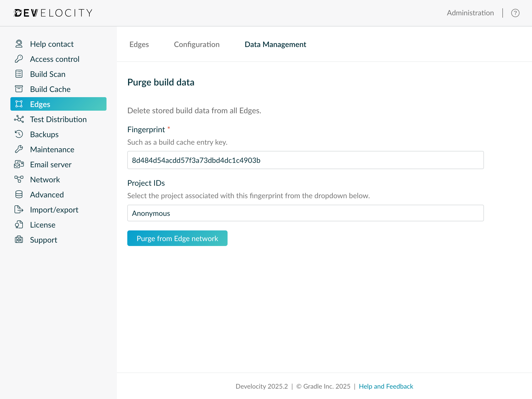The width and height of the screenshot is (532, 399).
Task: Click Purge from Edge network
Action: [177, 238]
